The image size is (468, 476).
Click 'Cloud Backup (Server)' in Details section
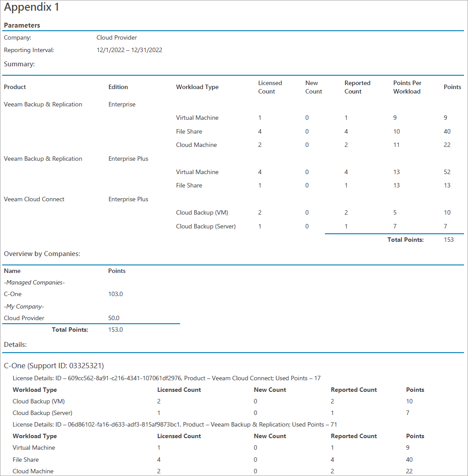pyautogui.click(x=42, y=413)
